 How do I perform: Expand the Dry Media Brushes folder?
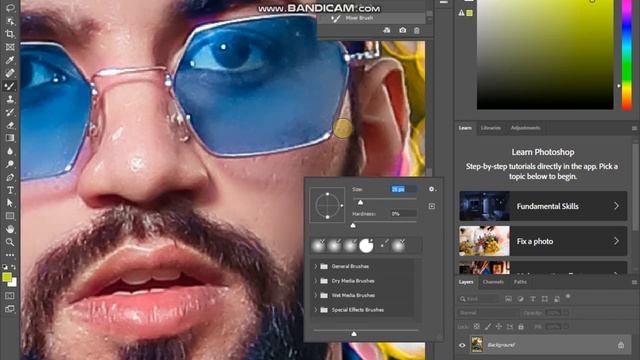click(x=316, y=281)
